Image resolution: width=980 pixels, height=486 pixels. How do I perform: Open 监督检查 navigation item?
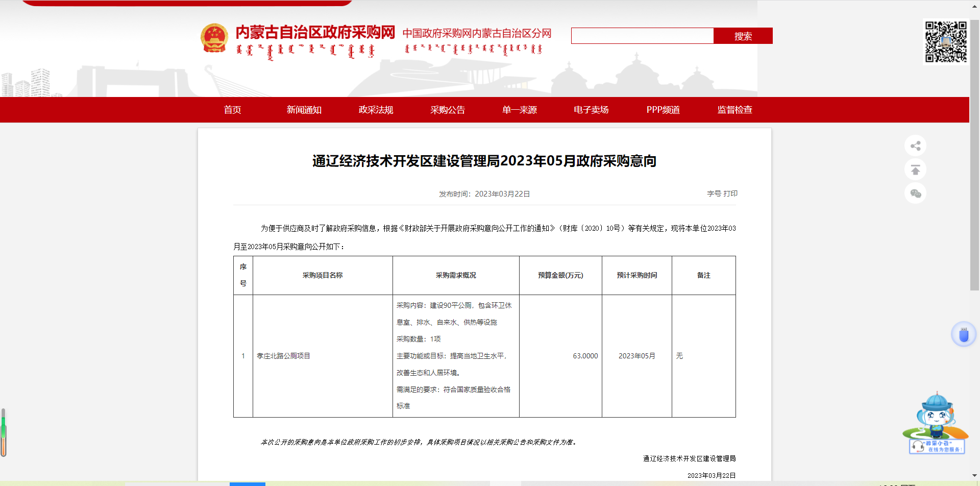point(734,110)
